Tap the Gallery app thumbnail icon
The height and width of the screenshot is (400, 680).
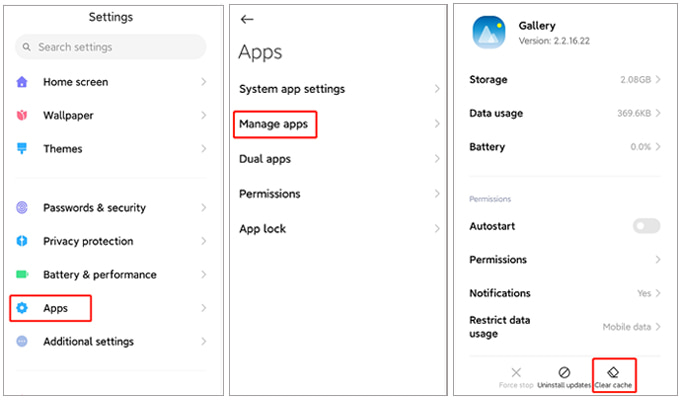pyautogui.click(x=490, y=33)
